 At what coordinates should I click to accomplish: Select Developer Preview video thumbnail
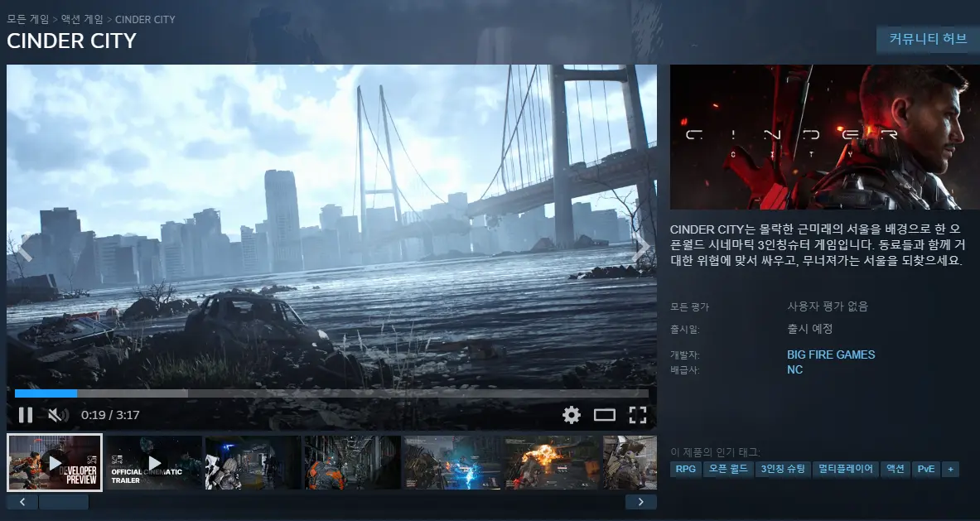pos(55,463)
